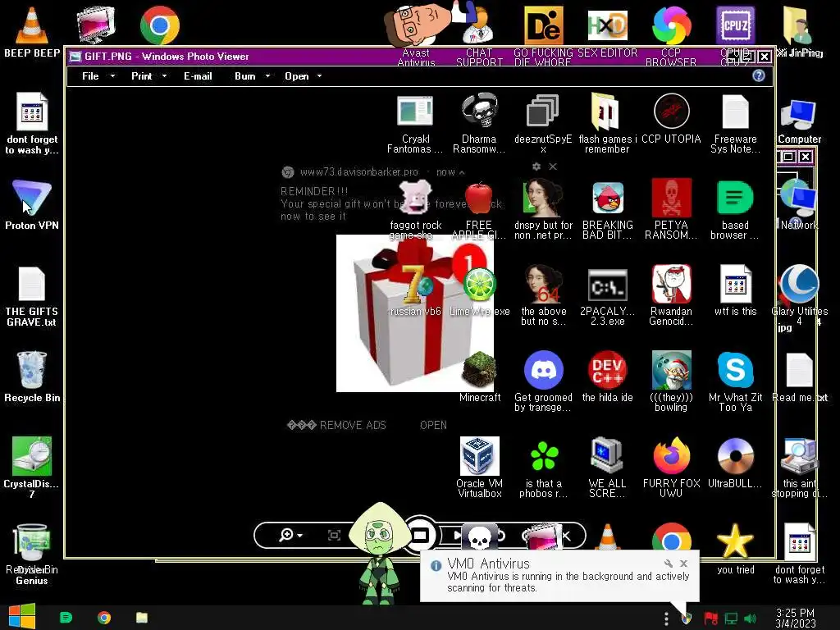Viewport: 840px width, 630px height.
Task: Collapse the notification using the chevron beside now
Action: click(462, 172)
